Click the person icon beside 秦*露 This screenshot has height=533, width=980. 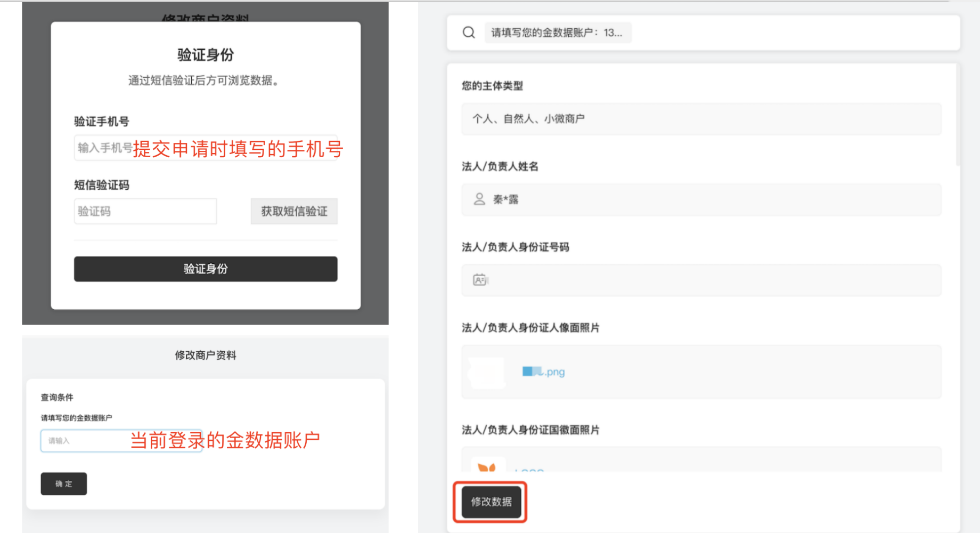coord(479,199)
